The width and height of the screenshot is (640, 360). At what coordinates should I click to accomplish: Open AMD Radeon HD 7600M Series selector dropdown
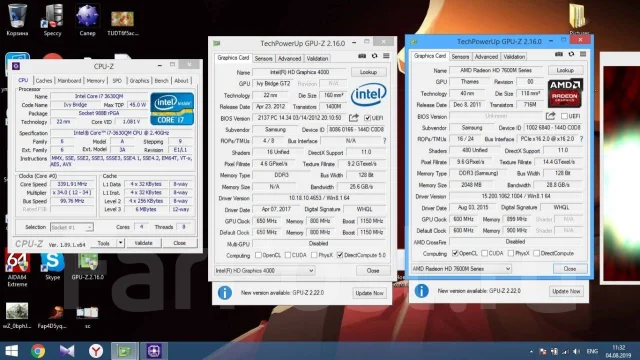click(x=461, y=269)
